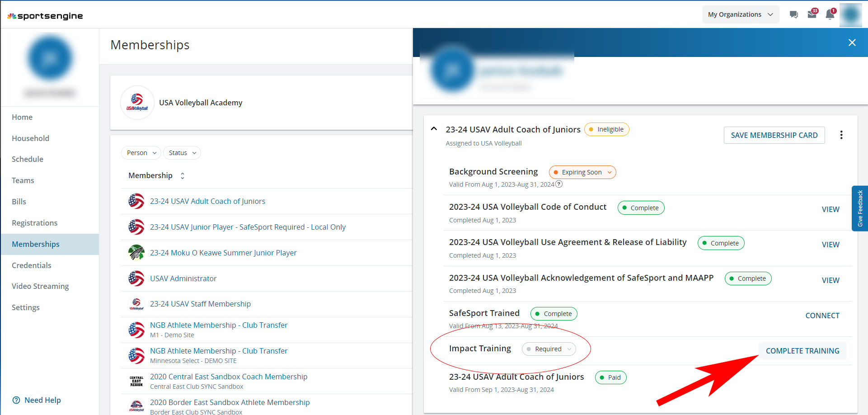
Task: Open the Person filter dropdown
Action: (x=141, y=153)
